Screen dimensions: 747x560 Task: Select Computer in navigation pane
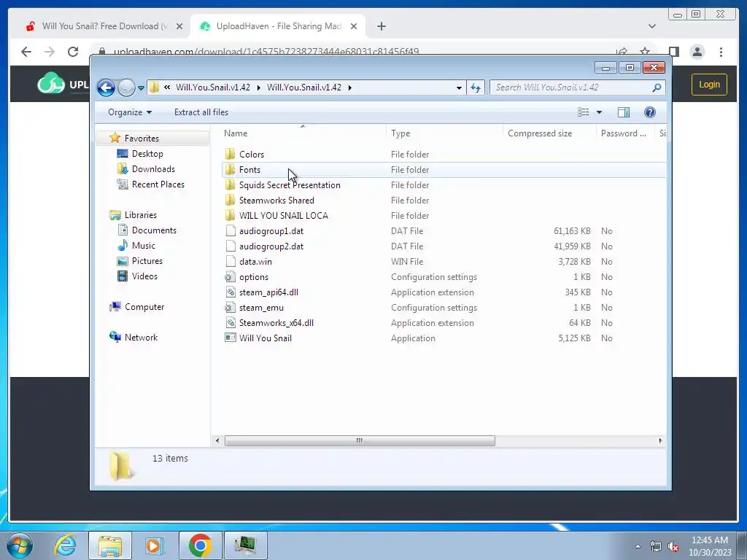coord(144,307)
